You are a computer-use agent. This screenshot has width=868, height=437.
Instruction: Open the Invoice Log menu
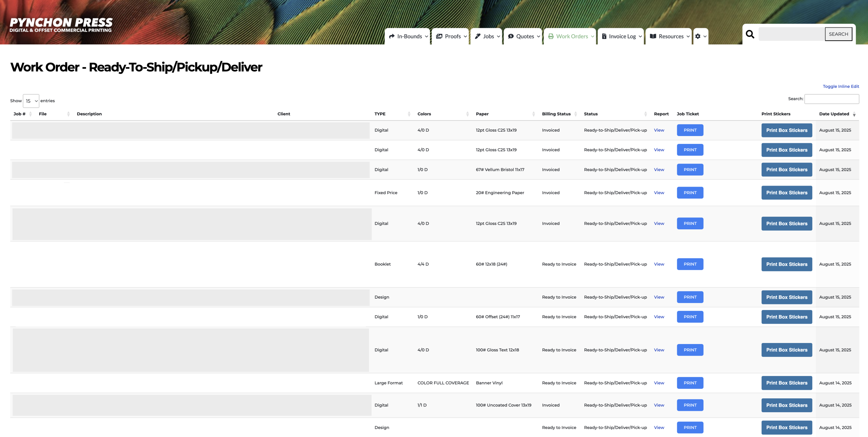[621, 36]
